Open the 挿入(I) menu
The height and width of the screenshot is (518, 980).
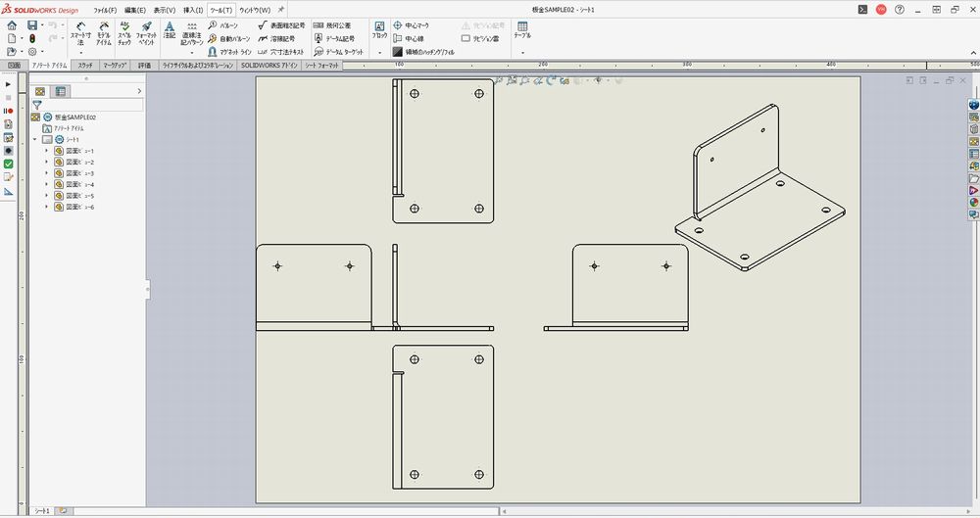tap(192, 10)
